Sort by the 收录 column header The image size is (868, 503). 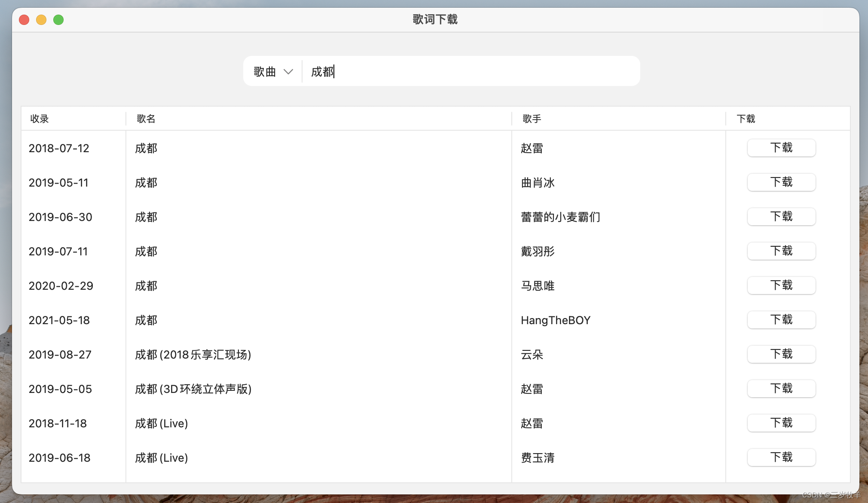(x=40, y=119)
